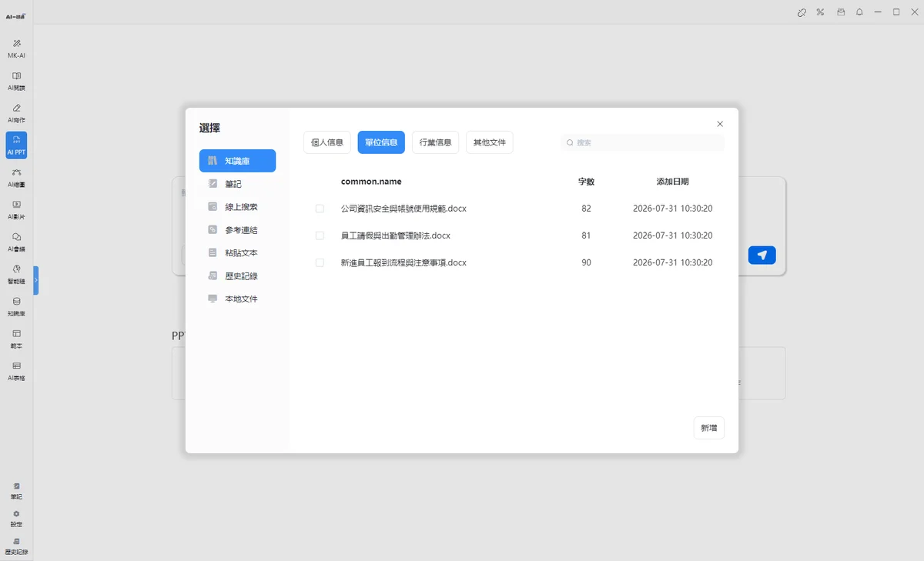This screenshot has width=924, height=561.
Task: Click the scissors icon in the title bar
Action: [x=821, y=12]
